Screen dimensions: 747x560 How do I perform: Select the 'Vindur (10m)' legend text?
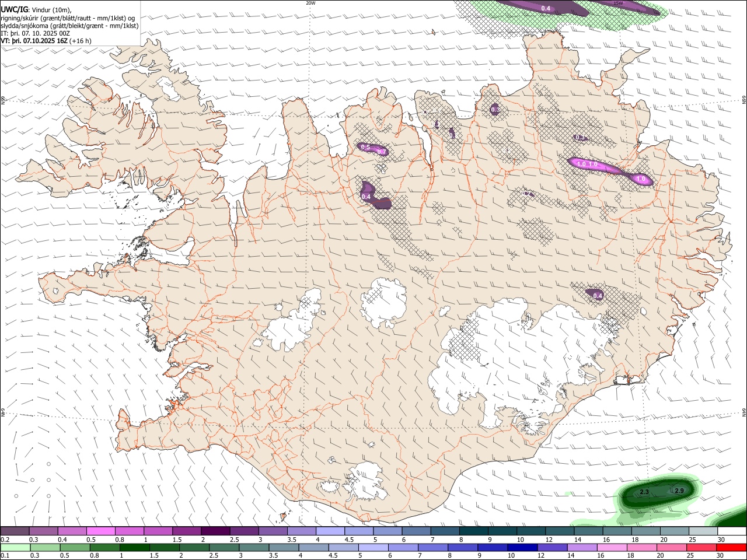tap(51, 9)
